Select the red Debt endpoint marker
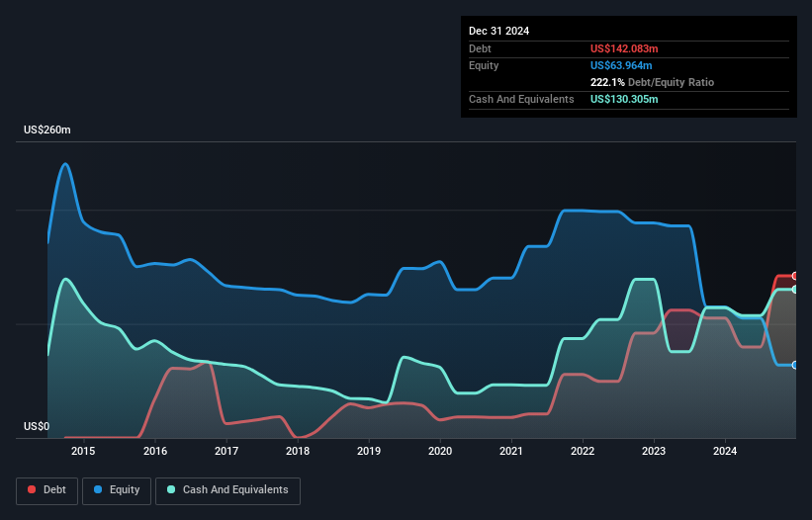812x520 pixels. (x=795, y=276)
